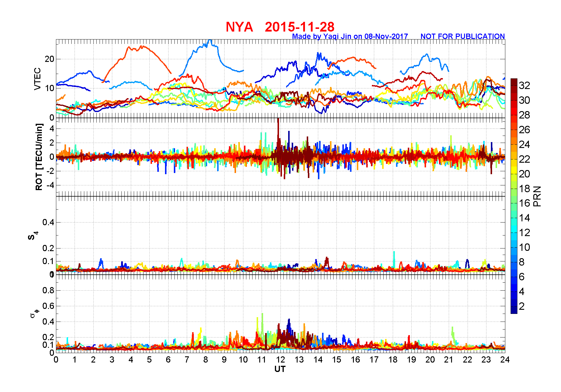Click the VTEC axis tick label "10"

[49, 88]
